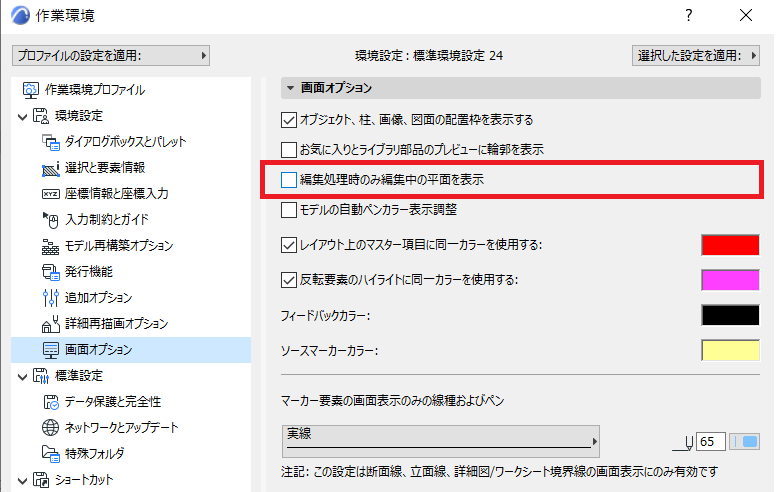776x492 pixels.
Task: Select 作業環境プロファイル in the tree
Action: click(95, 90)
